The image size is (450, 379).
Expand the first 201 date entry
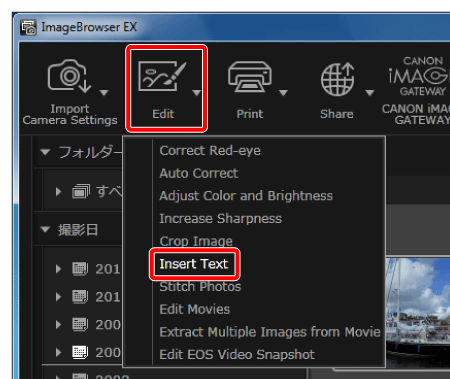click(x=59, y=269)
